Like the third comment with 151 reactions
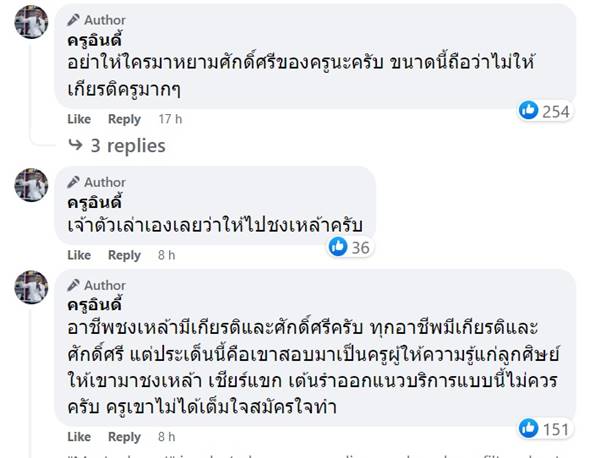The image size is (600, 458). [x=79, y=437]
